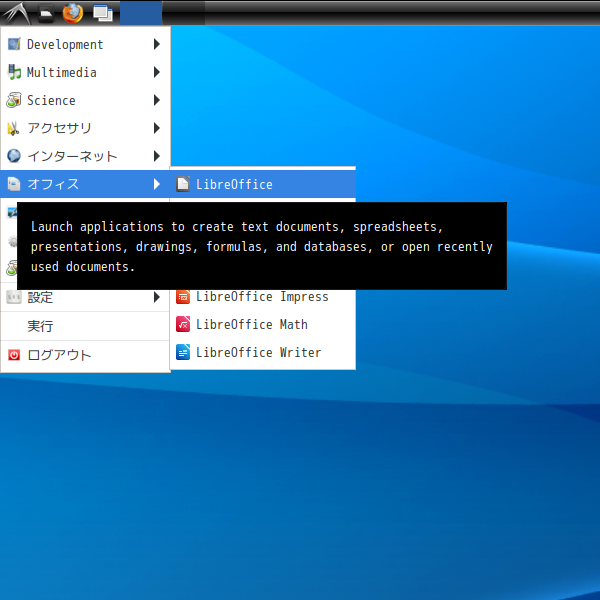Expand the Multimedia submenu arrow
This screenshot has width=600, height=600.
pos(157,72)
